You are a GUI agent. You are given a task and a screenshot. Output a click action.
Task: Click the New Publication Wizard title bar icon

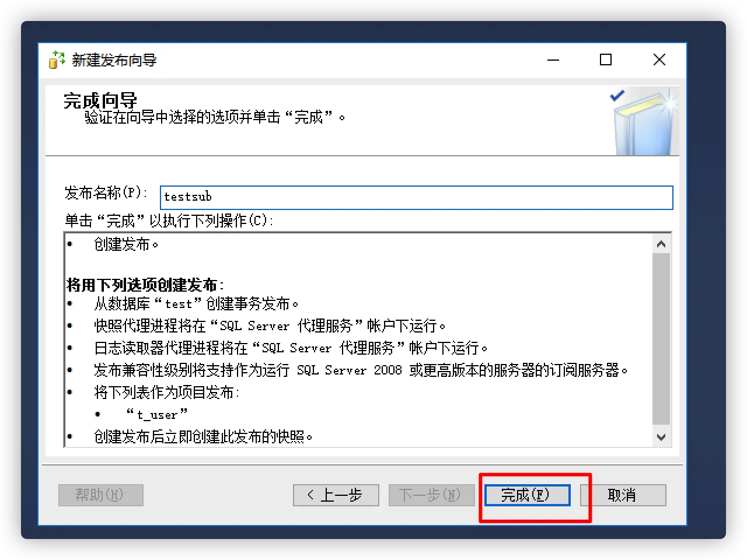point(57,60)
